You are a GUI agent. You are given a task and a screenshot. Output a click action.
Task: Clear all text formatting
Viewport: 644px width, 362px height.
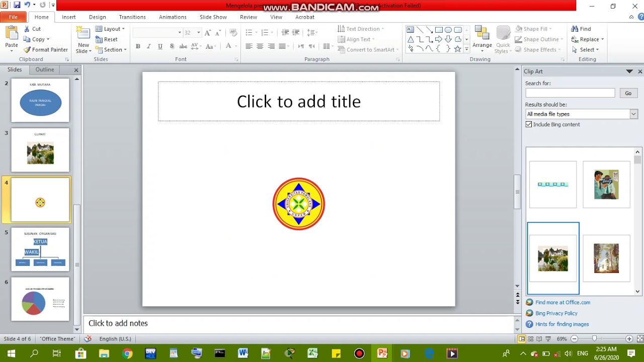click(233, 33)
